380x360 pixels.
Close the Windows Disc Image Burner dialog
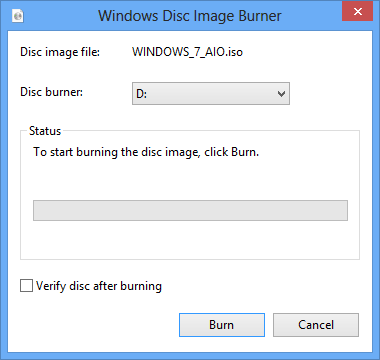(358, 12)
